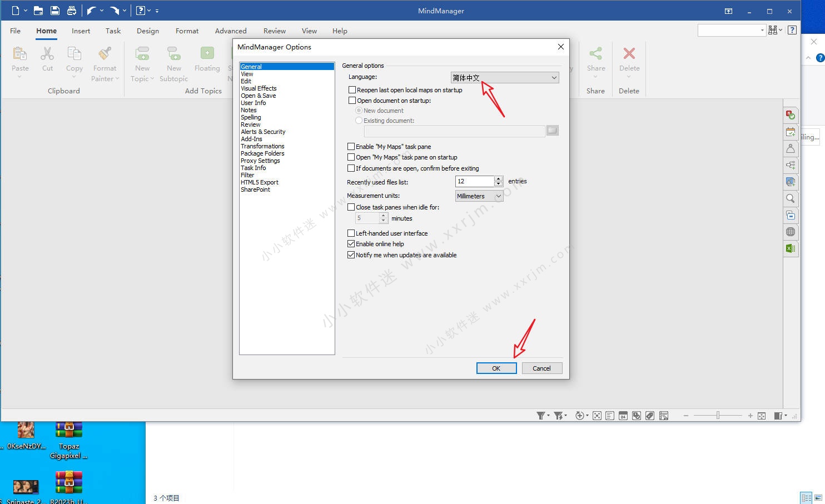Click the Save icon in title bar
The width and height of the screenshot is (825, 504).
(x=54, y=11)
